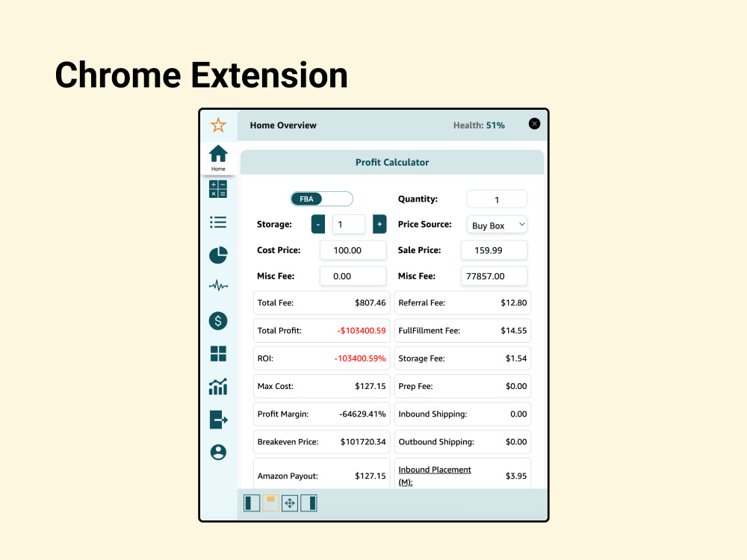Click the Total Profit -$103400.59 value
Screen dimensions: 747x560
(362, 331)
